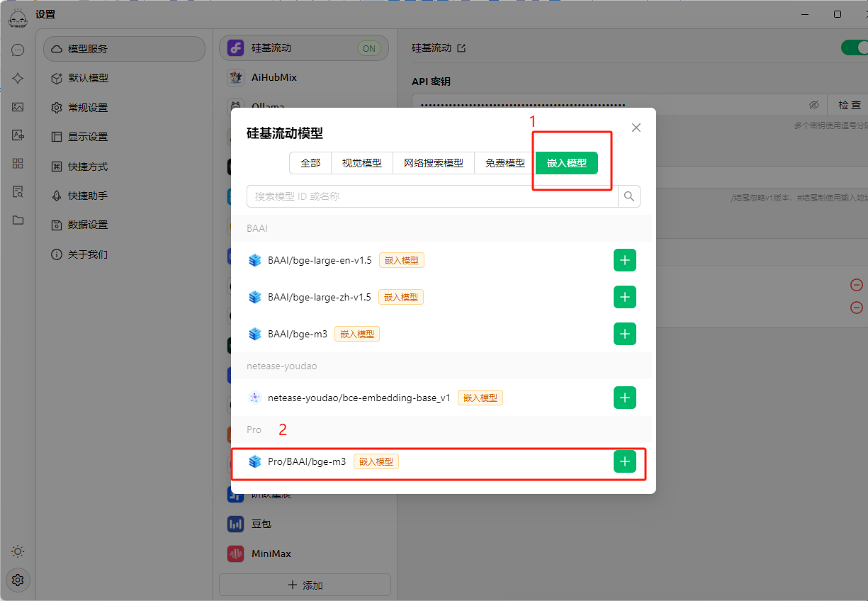The height and width of the screenshot is (601, 868).
Task: Click model name netease-youdao/bce-embedding-base_v1
Action: click(359, 398)
